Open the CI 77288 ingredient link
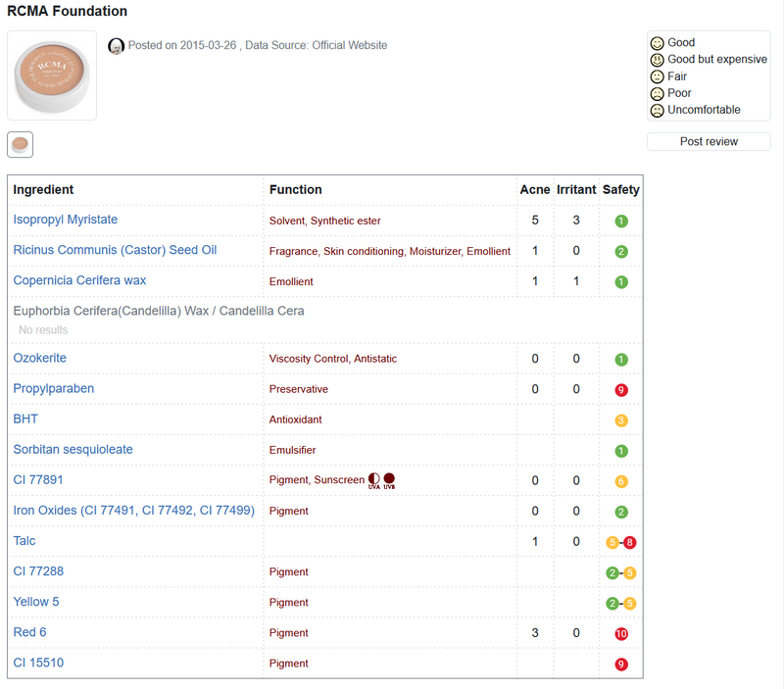 pyautogui.click(x=38, y=571)
